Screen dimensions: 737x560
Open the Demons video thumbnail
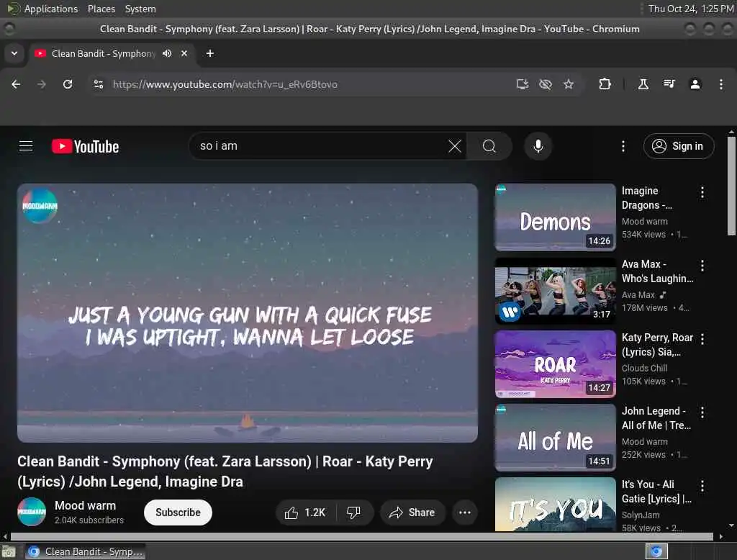click(555, 217)
